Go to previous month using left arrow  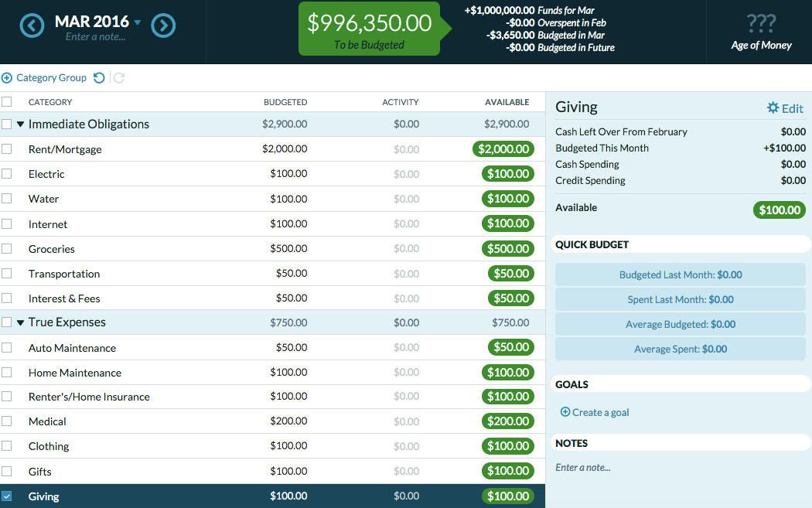pyautogui.click(x=32, y=26)
